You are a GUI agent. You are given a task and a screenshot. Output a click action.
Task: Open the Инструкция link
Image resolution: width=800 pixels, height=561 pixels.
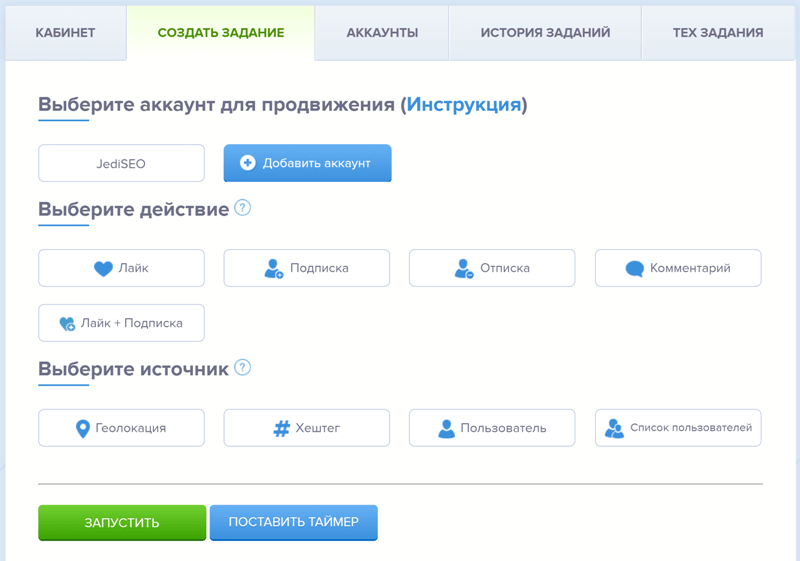[464, 105]
